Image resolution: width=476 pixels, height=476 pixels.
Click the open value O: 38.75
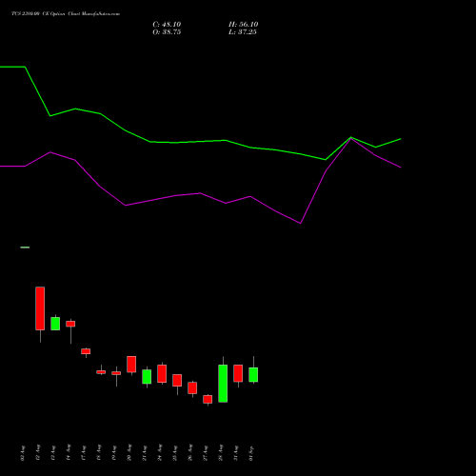(167, 32)
